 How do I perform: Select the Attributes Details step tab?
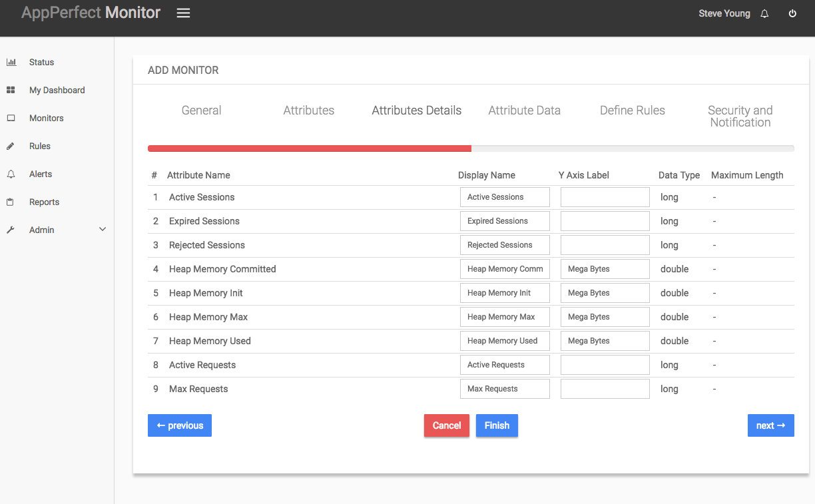417,111
